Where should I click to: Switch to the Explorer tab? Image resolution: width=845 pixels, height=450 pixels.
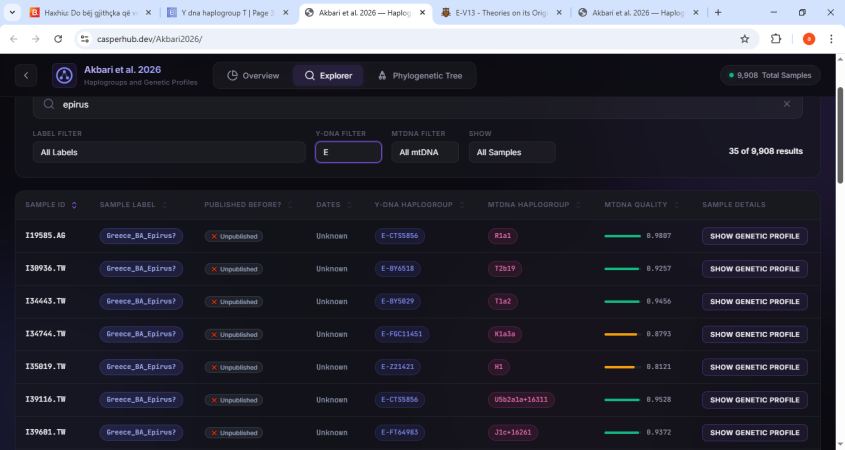tap(328, 75)
